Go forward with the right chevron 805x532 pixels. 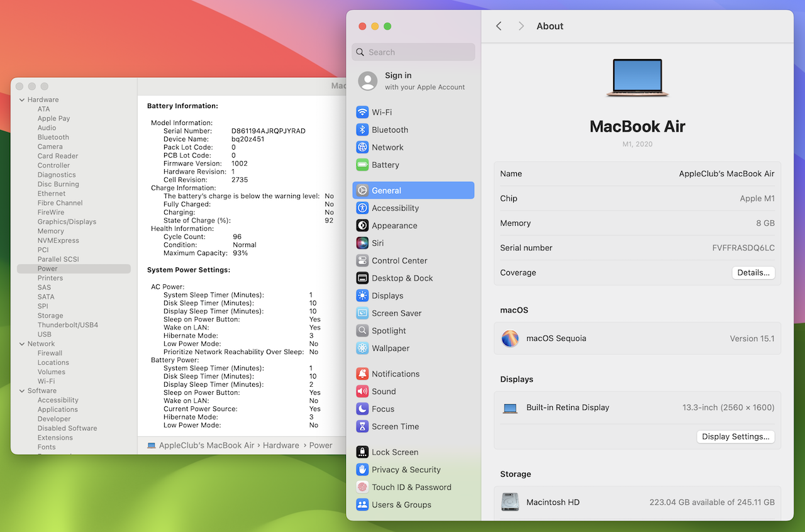521,26
